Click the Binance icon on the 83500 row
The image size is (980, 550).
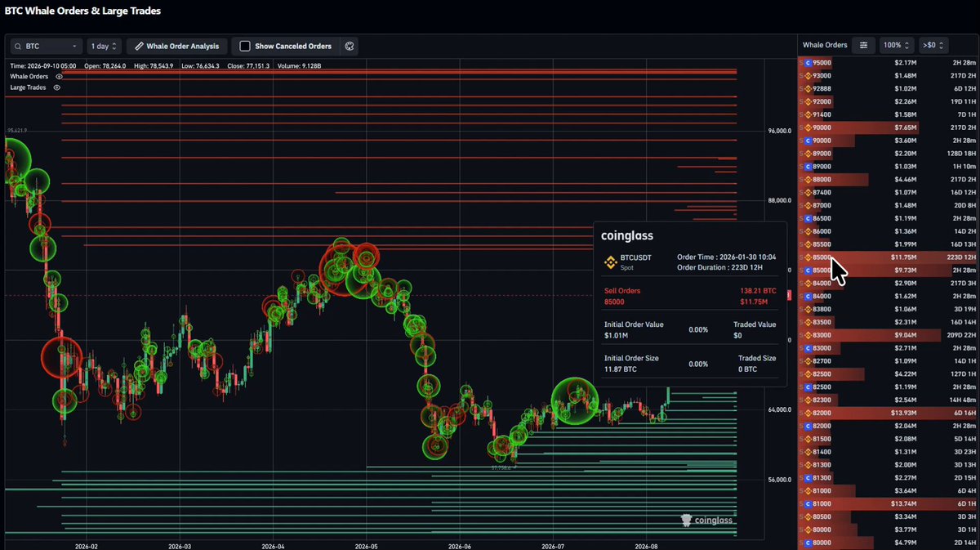point(808,322)
